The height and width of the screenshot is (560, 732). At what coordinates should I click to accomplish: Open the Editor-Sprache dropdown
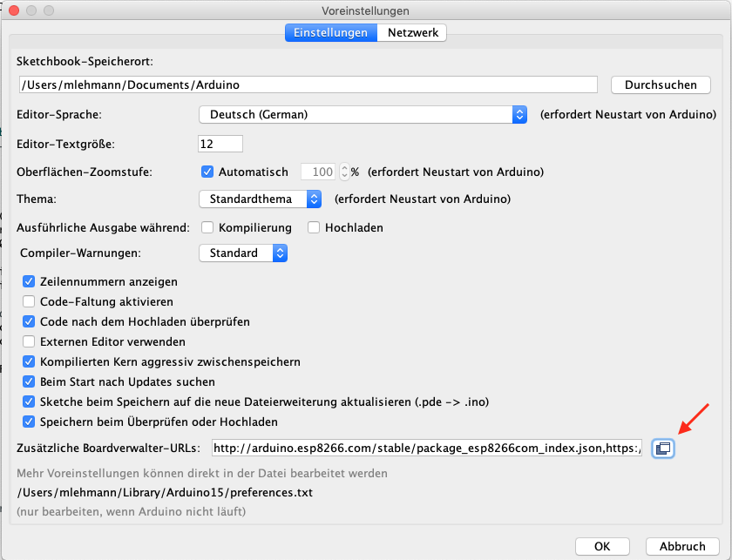363,114
